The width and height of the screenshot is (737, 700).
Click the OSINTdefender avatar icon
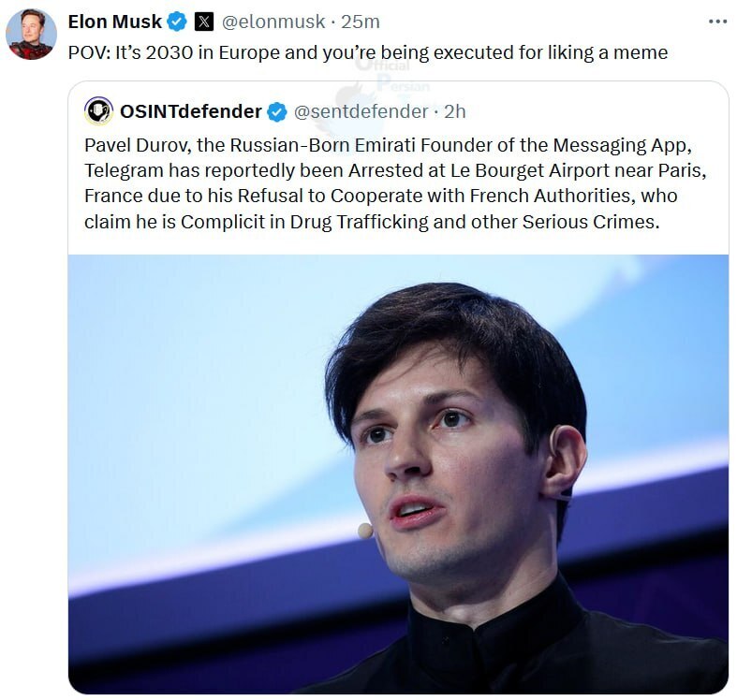(98, 111)
